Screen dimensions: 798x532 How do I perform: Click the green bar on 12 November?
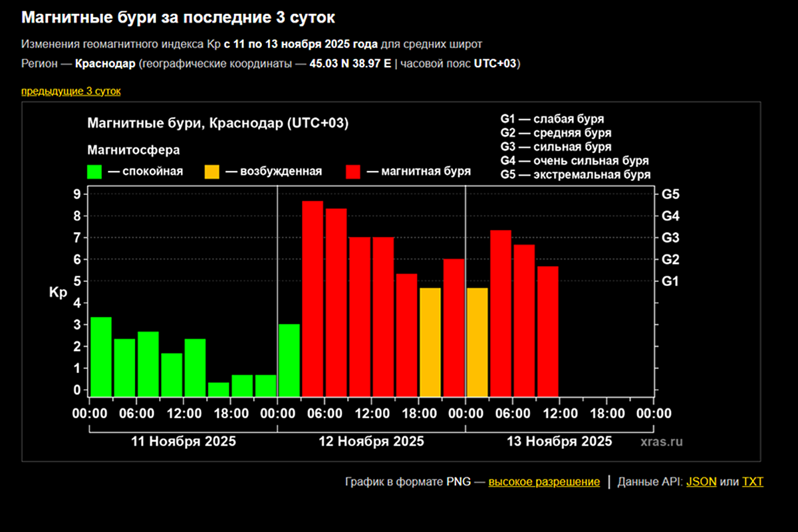point(289,360)
